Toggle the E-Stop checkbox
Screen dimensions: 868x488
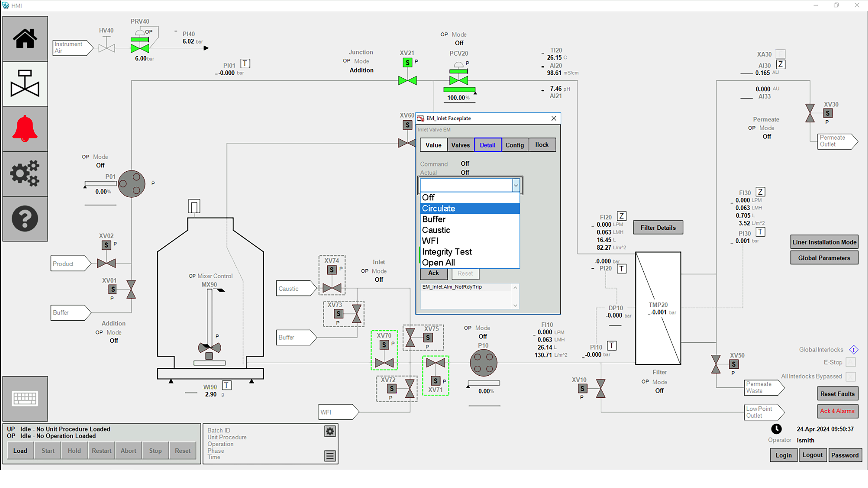pos(850,362)
